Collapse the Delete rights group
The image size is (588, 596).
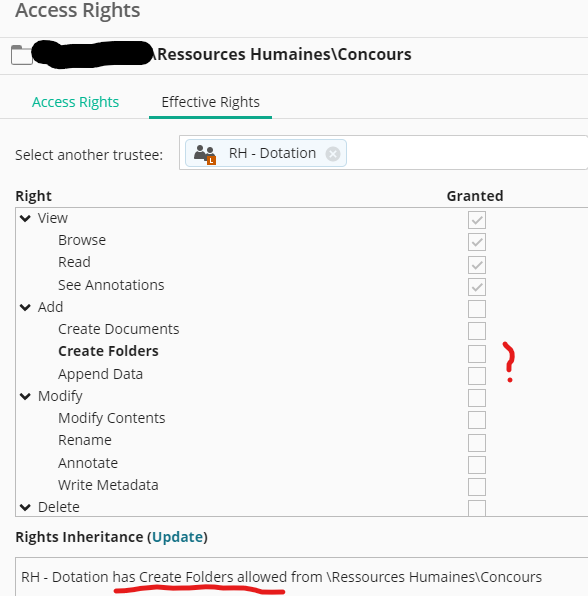click(25, 507)
